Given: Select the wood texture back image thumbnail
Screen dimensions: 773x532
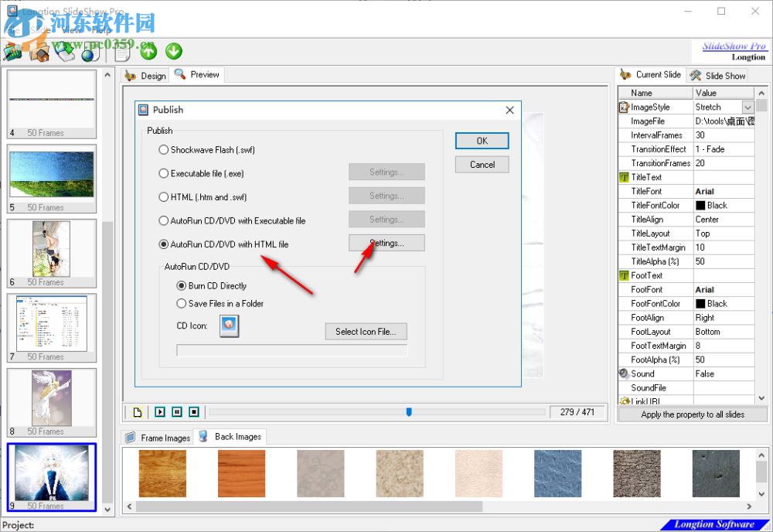Looking at the screenshot, I should pyautogui.click(x=162, y=472).
